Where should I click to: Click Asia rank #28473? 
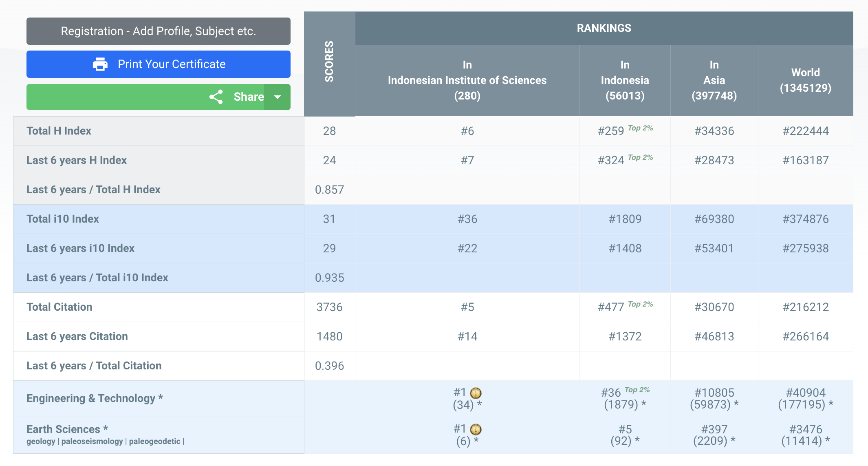click(x=714, y=160)
